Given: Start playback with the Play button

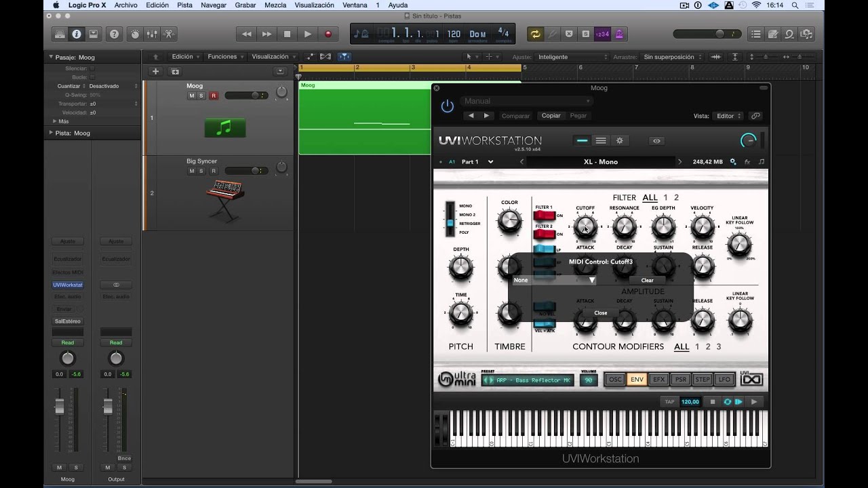Looking at the screenshot, I should [x=308, y=34].
